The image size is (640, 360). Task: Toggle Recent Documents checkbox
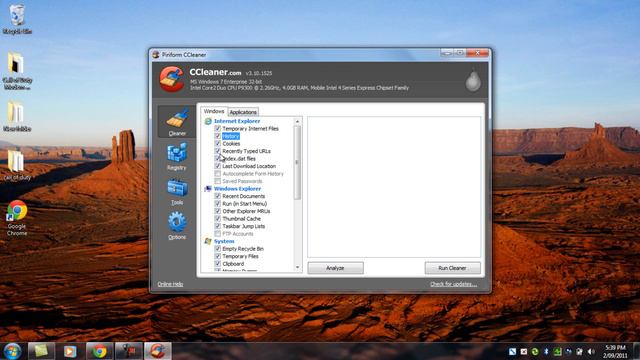[x=218, y=196]
